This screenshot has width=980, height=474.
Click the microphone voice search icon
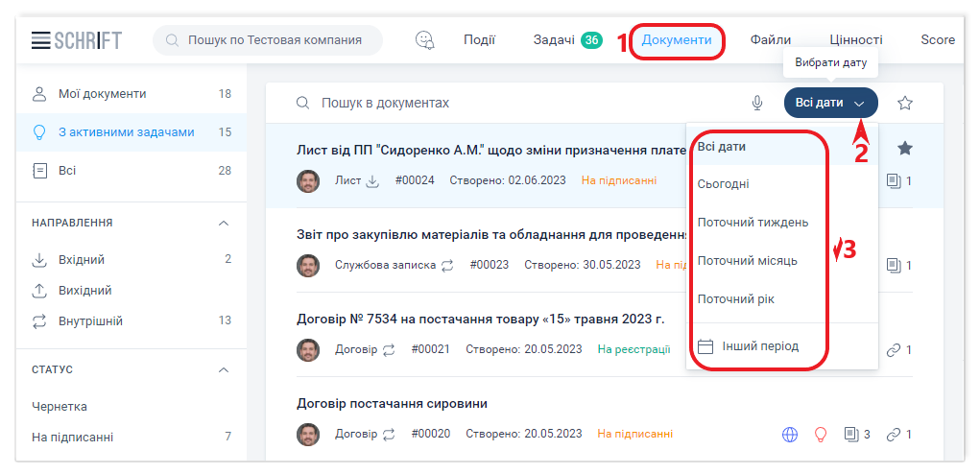coord(757,103)
